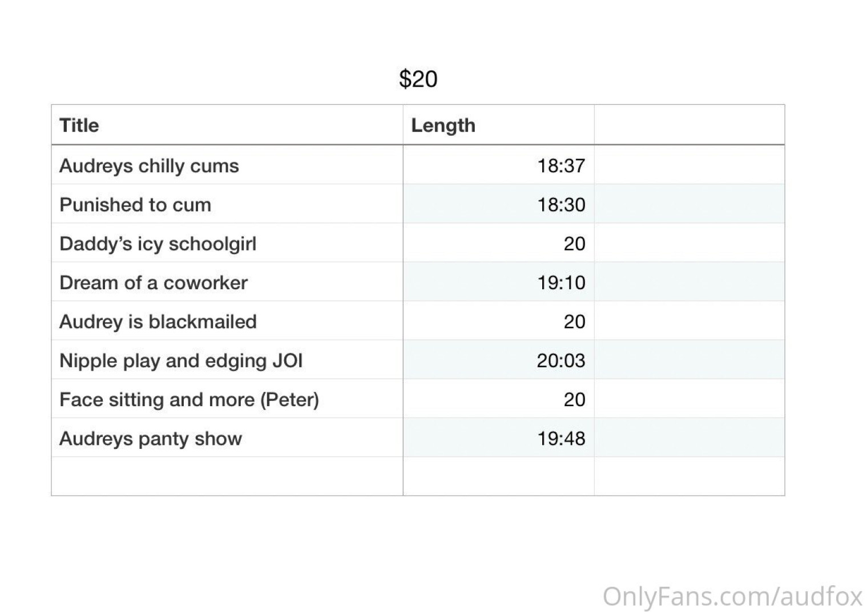Click the "$20" heading above the table
The width and height of the screenshot is (867, 616).
click(x=418, y=79)
